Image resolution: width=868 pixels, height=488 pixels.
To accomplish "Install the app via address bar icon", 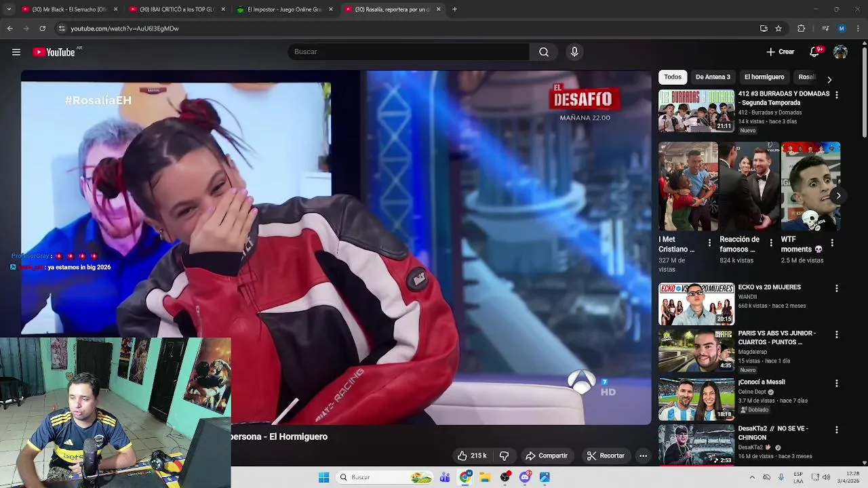I will tap(764, 28).
